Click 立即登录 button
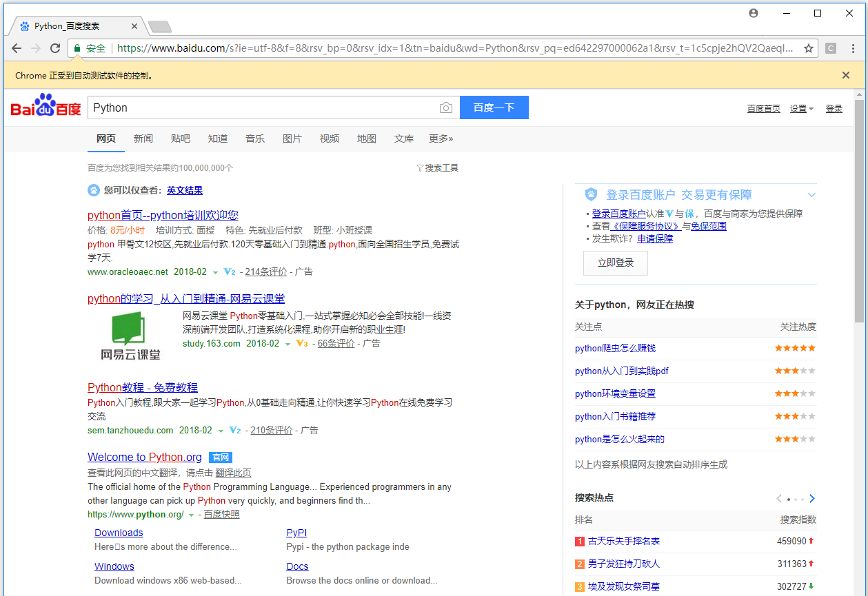The width and height of the screenshot is (868, 596). click(x=616, y=263)
